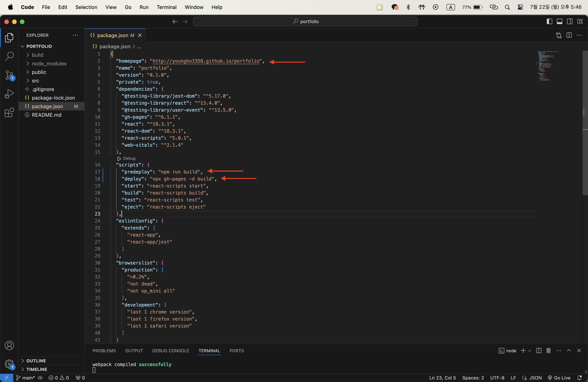Image resolution: width=588 pixels, height=382 pixels.
Task: Open the terminal launch profile dropdown arrow
Action: [530, 351]
